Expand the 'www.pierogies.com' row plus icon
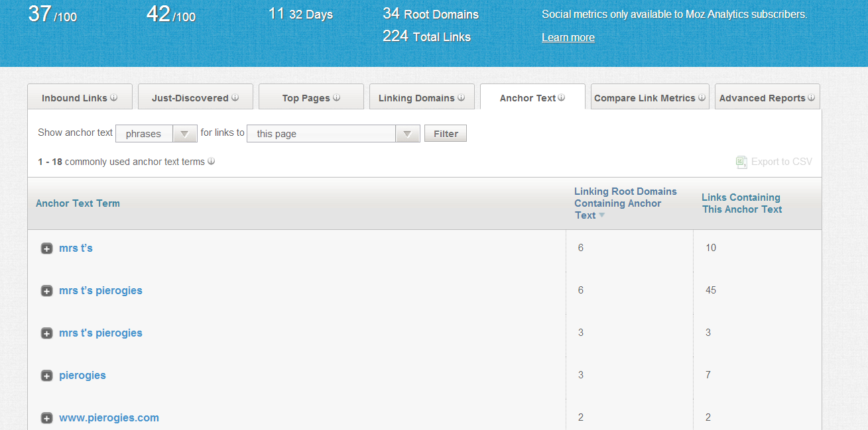The image size is (868, 430). tap(46, 418)
